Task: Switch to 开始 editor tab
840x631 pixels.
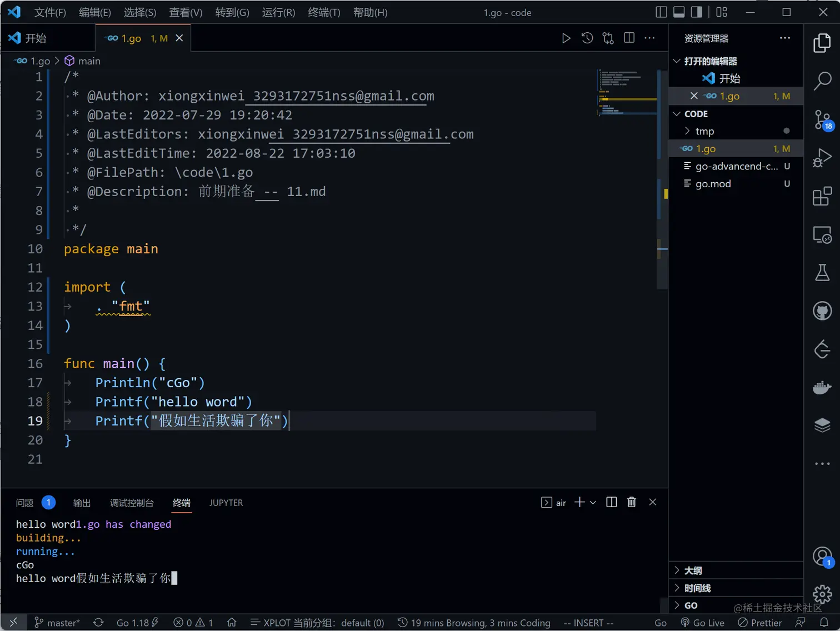Action: tap(48, 38)
